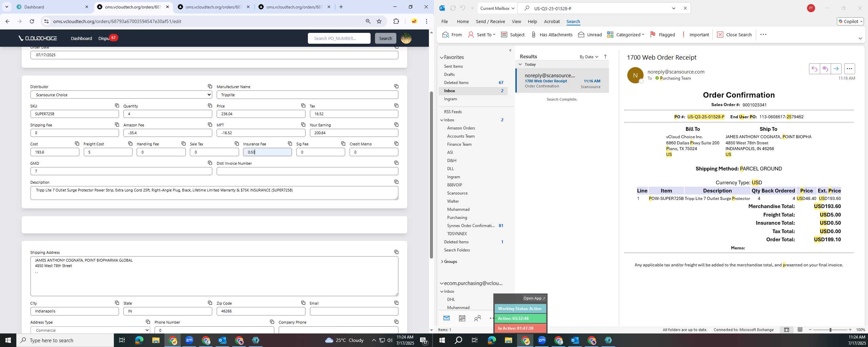The image size is (868, 347).
Task: Copy the Zip Code value
Action: pos(303,303)
